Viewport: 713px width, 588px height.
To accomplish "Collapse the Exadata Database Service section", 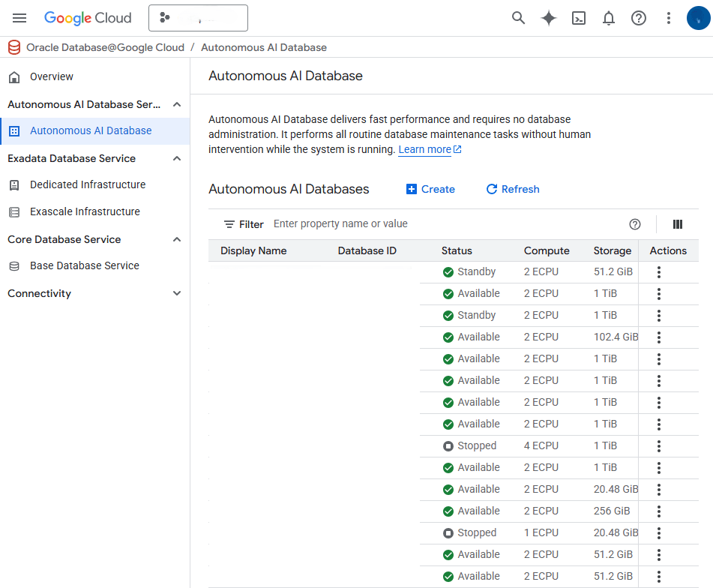I will click(x=177, y=158).
